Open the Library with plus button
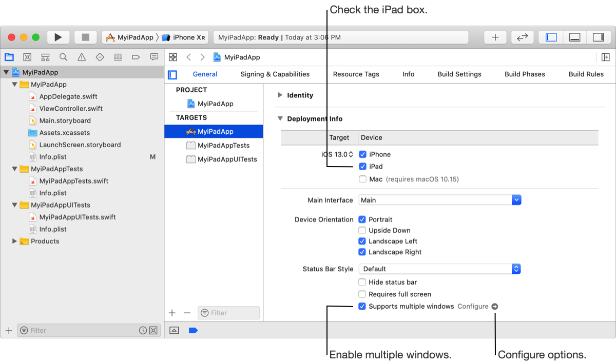 [x=495, y=37]
